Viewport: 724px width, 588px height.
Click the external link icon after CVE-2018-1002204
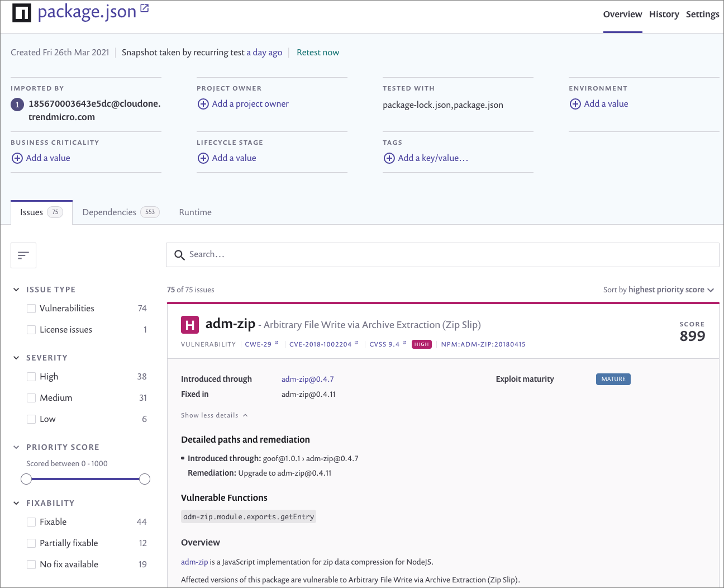point(356,343)
